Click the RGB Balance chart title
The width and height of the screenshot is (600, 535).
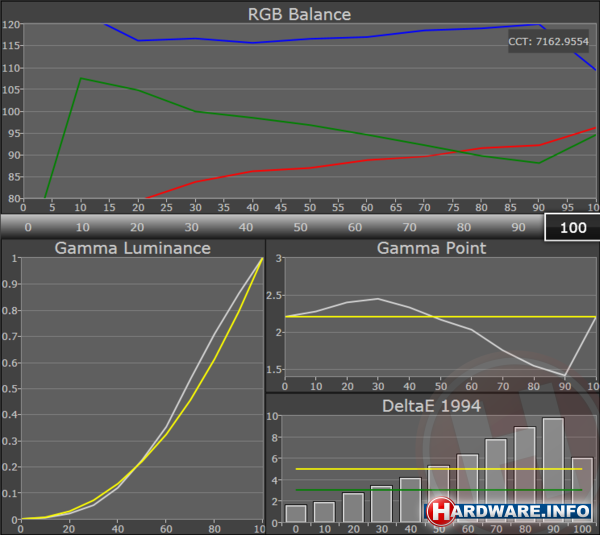click(x=299, y=15)
